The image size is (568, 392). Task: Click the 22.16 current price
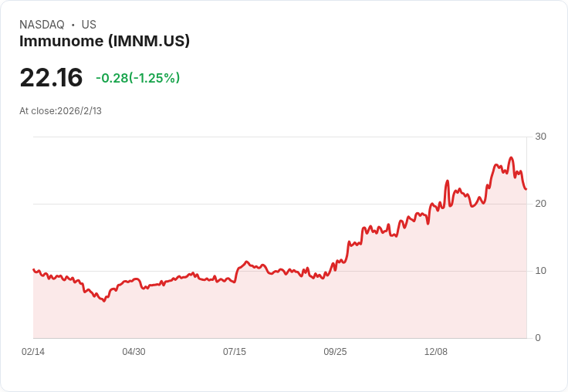tap(51, 78)
